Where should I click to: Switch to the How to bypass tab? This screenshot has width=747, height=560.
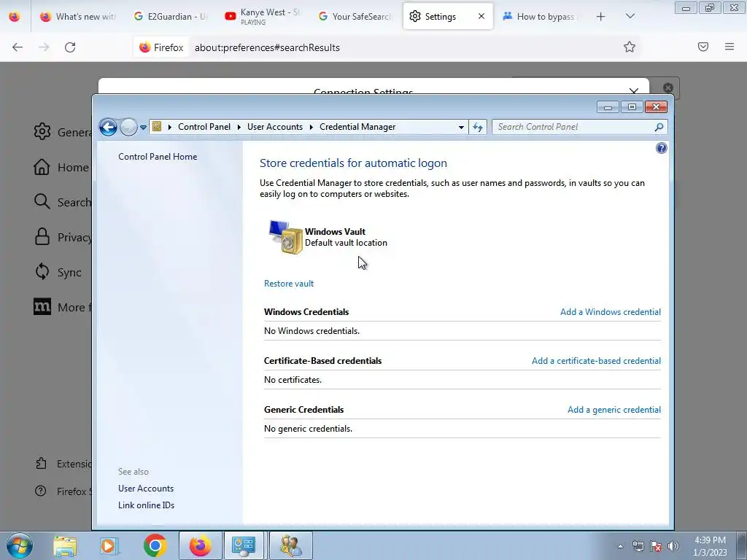[x=540, y=17]
